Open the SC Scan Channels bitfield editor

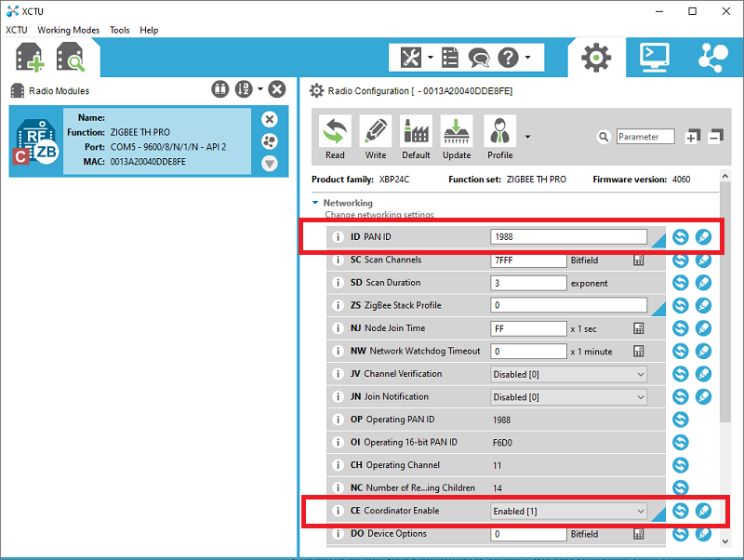point(639,260)
